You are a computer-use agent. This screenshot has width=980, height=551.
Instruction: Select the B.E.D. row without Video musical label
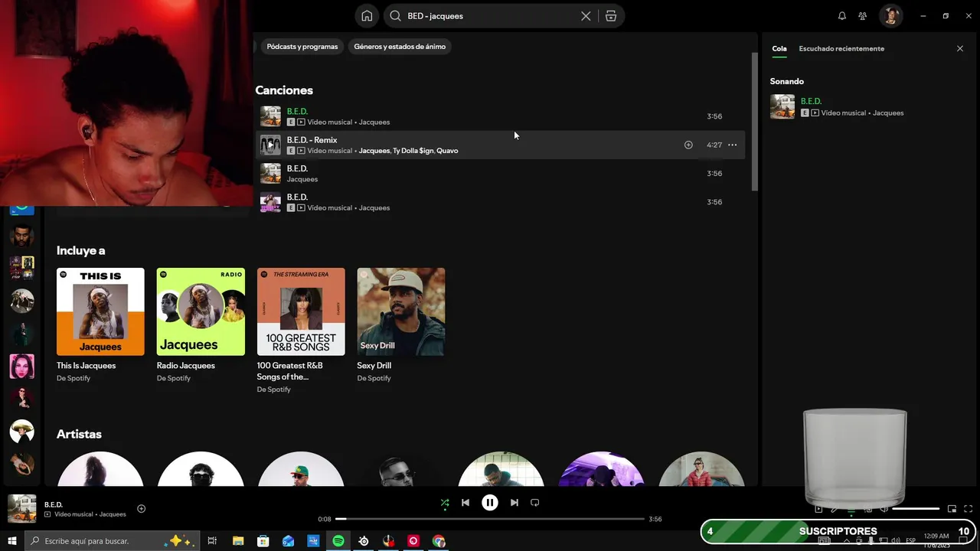(x=500, y=174)
